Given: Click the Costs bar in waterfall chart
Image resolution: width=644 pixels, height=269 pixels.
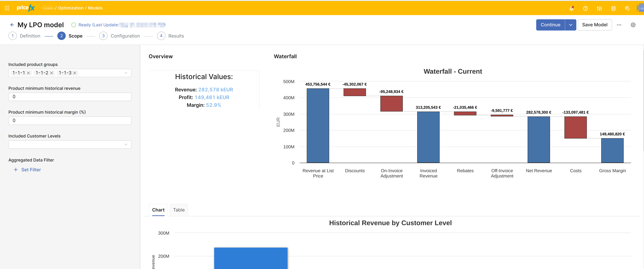Looking at the screenshot, I should [x=575, y=127].
